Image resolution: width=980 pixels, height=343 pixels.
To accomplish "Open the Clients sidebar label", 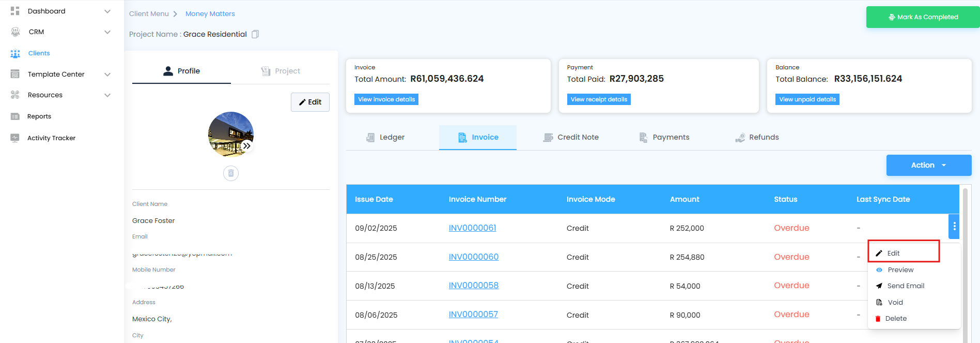I will [39, 53].
